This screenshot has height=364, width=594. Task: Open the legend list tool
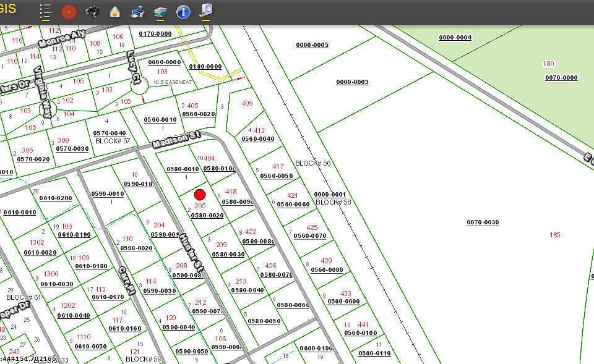[x=45, y=12]
